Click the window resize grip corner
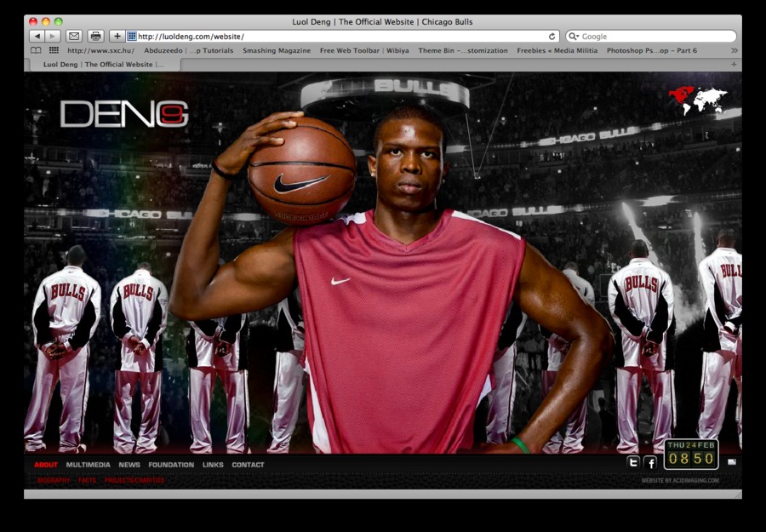The image size is (766, 532). (737, 494)
